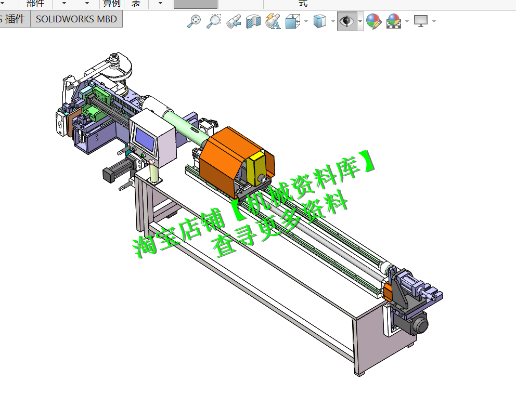Open the 部件 menu item

[34, 3]
